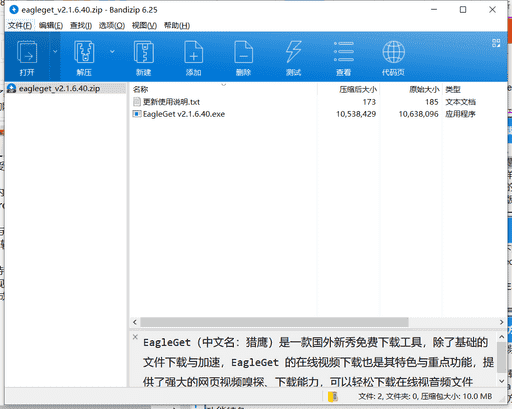This screenshot has height=409, width=512.
Task: Select the file 更新使用说明.txt
Action: (x=171, y=102)
